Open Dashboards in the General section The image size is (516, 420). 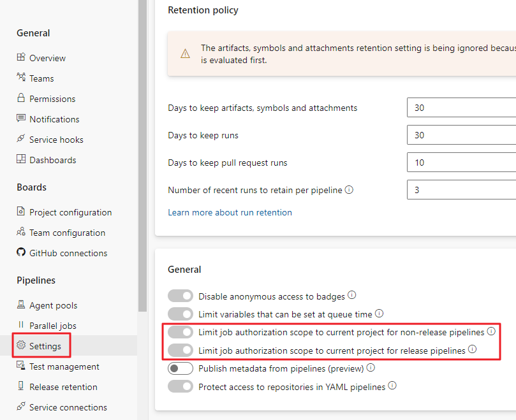52,160
